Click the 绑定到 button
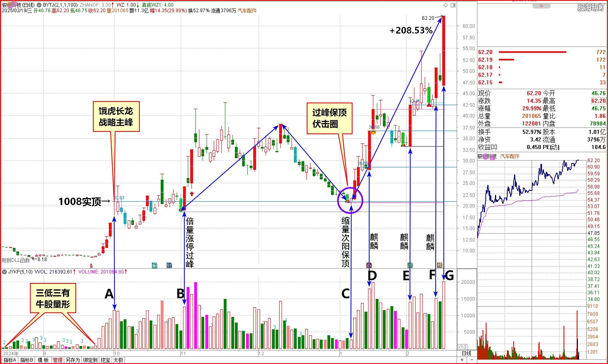This screenshot has width=608, height=364. tap(90, 360)
